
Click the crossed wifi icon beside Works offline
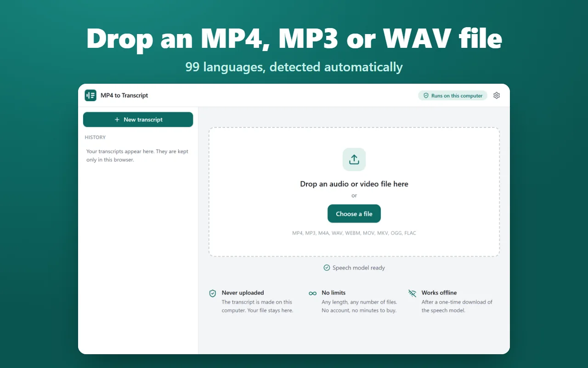pos(413,293)
